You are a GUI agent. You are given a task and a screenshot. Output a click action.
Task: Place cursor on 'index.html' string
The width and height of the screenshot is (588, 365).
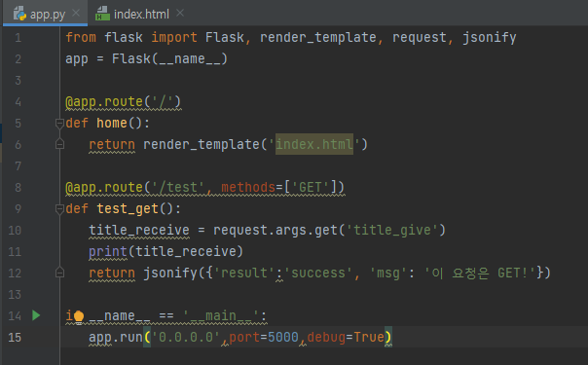(314, 144)
